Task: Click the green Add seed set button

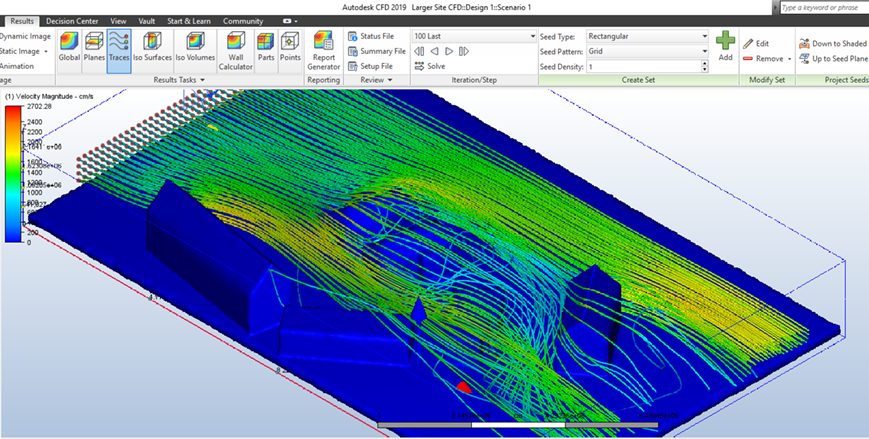Action: [x=725, y=46]
